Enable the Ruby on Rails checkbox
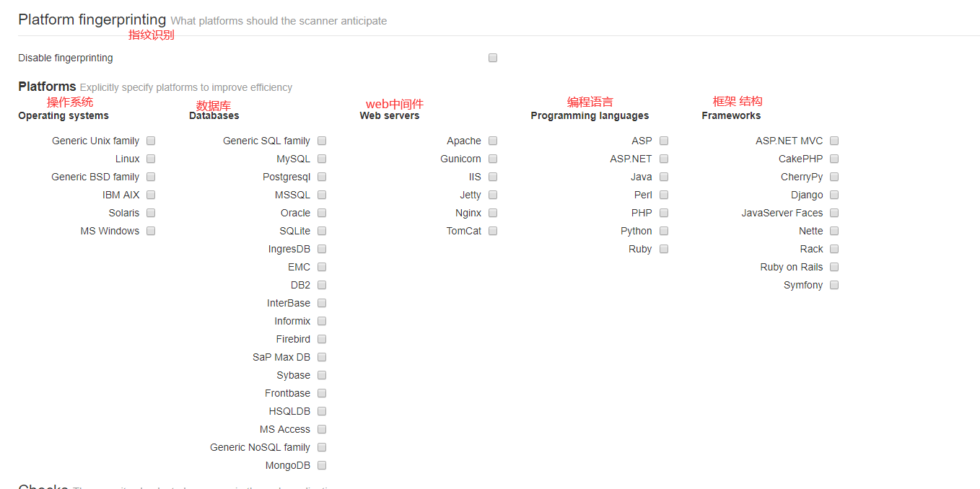The width and height of the screenshot is (980, 489). (834, 267)
